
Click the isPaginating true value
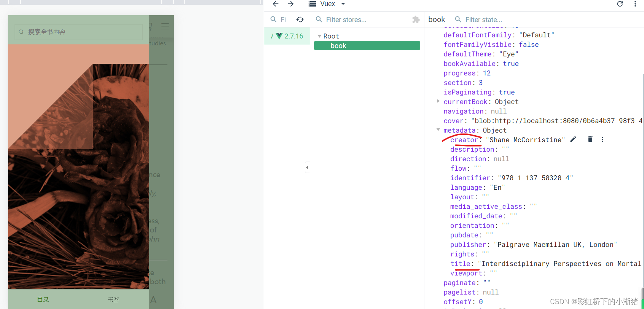pyautogui.click(x=507, y=92)
